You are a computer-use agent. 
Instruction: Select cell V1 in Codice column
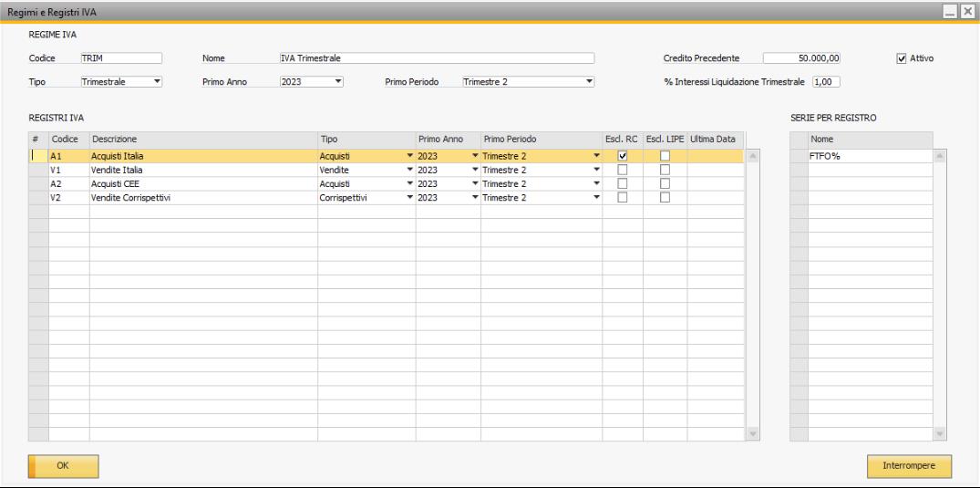pyautogui.click(x=69, y=170)
